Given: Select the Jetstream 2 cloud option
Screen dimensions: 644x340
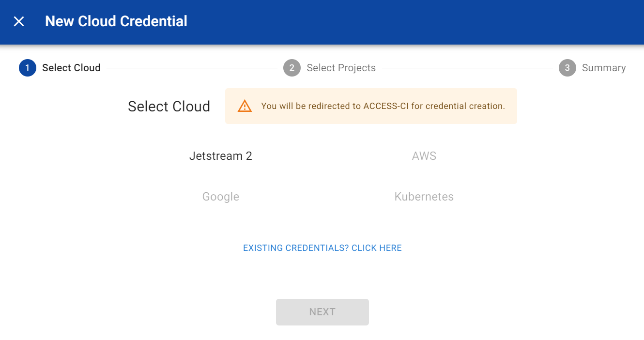Looking at the screenshot, I should (221, 156).
